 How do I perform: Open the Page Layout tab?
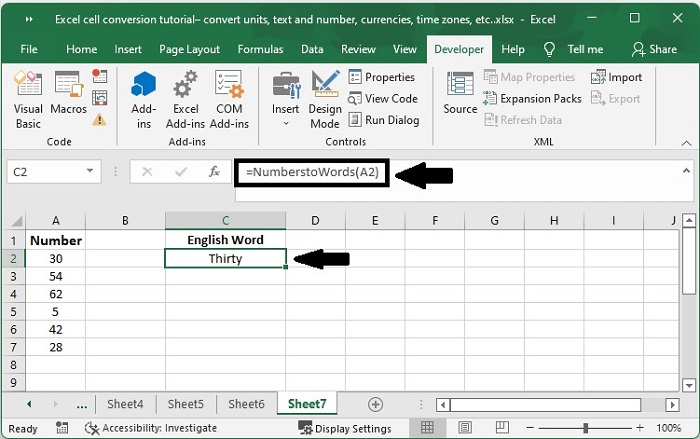(189, 49)
